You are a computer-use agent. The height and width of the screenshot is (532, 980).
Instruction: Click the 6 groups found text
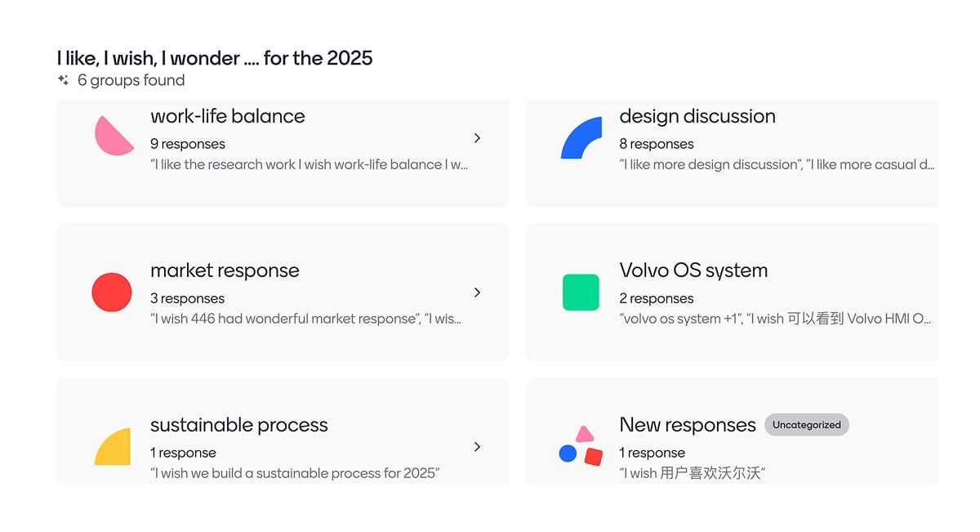coord(131,80)
